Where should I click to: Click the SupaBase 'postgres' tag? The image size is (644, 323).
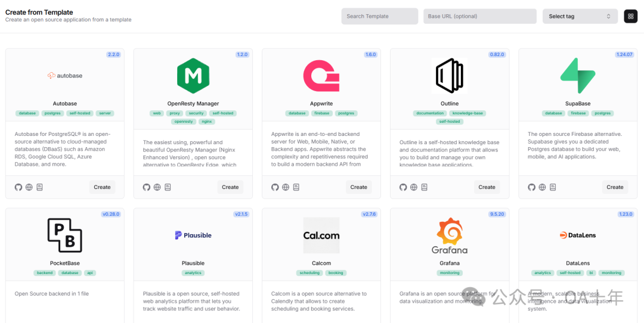click(602, 113)
